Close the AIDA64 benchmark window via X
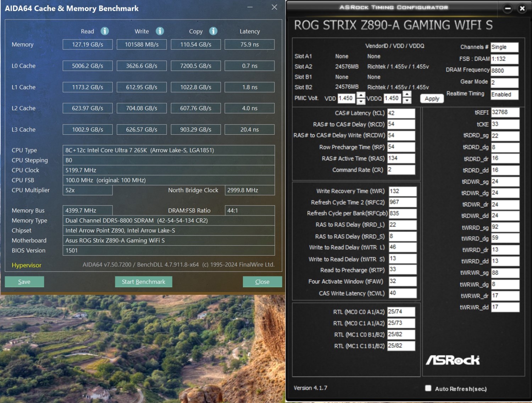The height and width of the screenshot is (403, 532). click(274, 7)
